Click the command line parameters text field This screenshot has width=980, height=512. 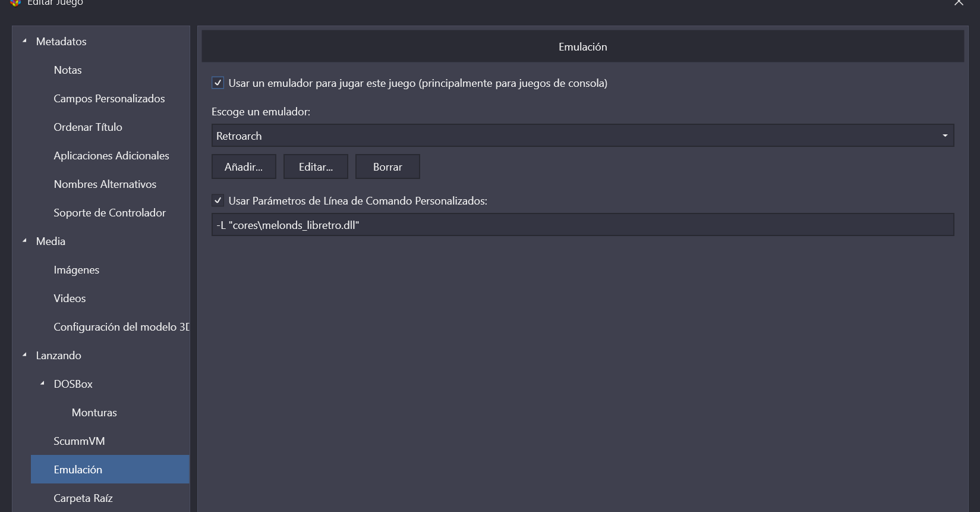582,225
